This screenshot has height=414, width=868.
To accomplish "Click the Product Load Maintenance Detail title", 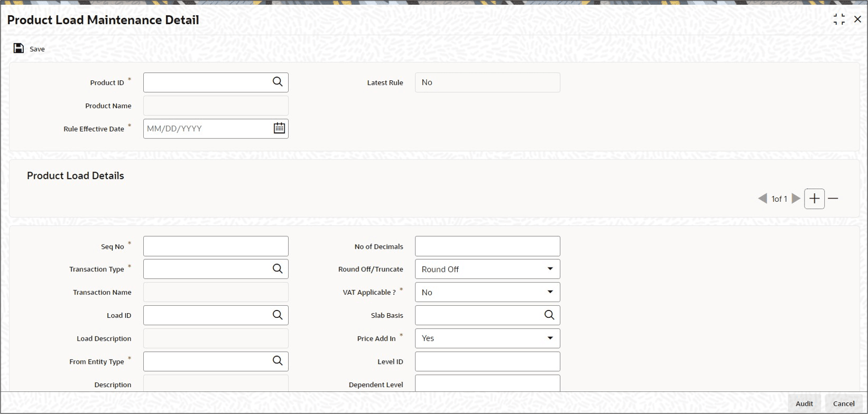I will click(103, 20).
